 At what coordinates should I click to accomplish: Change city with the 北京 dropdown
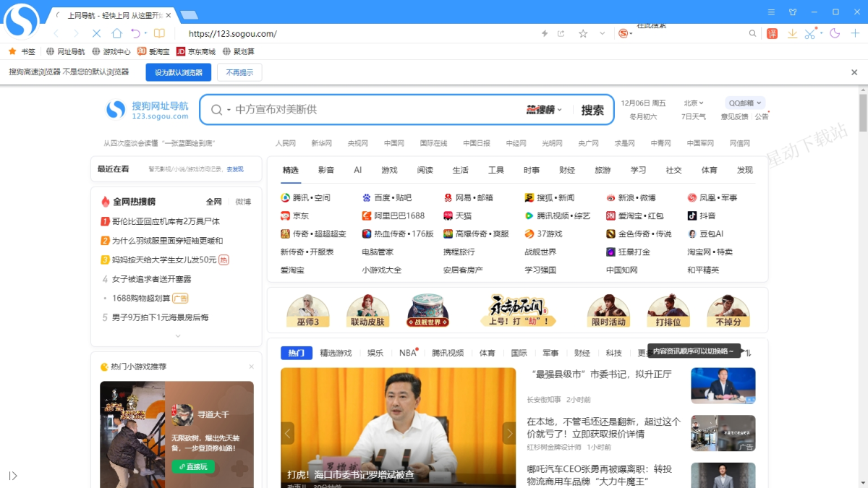tap(694, 103)
